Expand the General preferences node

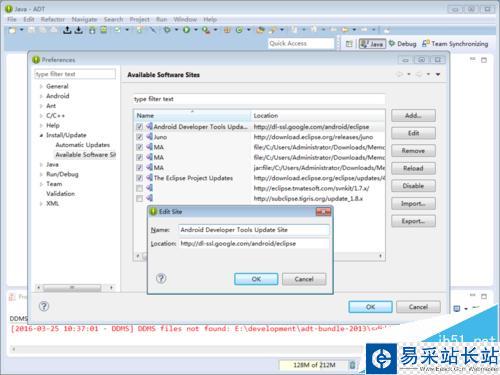click(41, 86)
